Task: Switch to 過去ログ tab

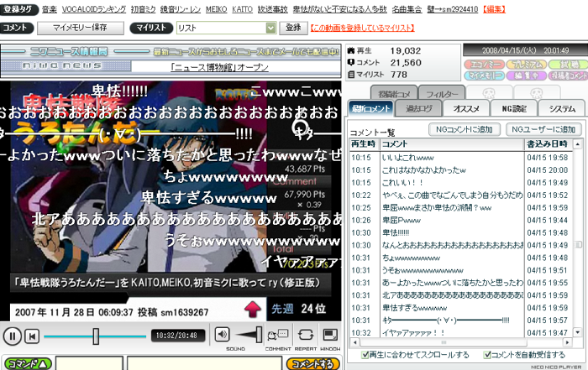Action: (418, 109)
